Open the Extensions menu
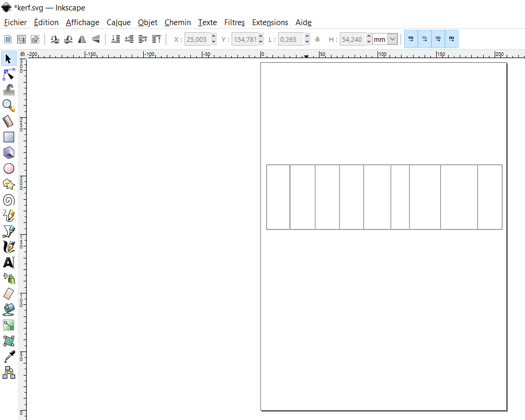 tap(270, 22)
